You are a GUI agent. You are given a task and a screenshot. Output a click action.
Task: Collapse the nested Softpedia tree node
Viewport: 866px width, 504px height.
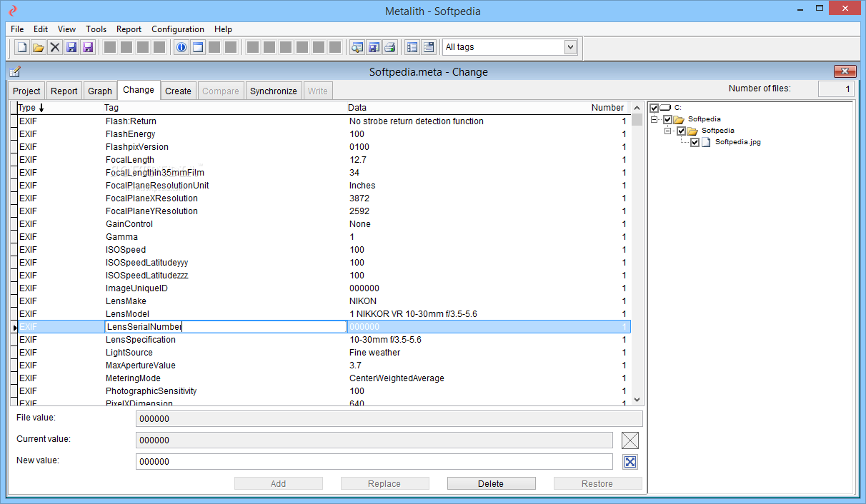coord(668,131)
